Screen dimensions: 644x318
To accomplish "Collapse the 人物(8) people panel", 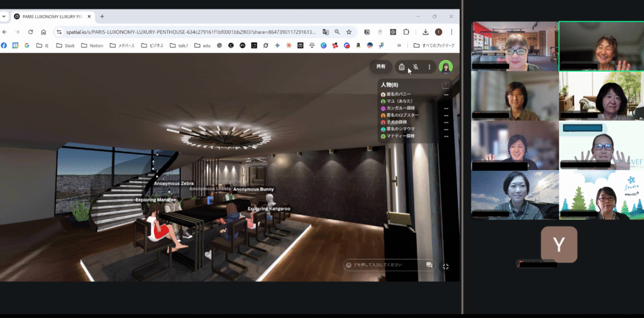I will point(446,84).
